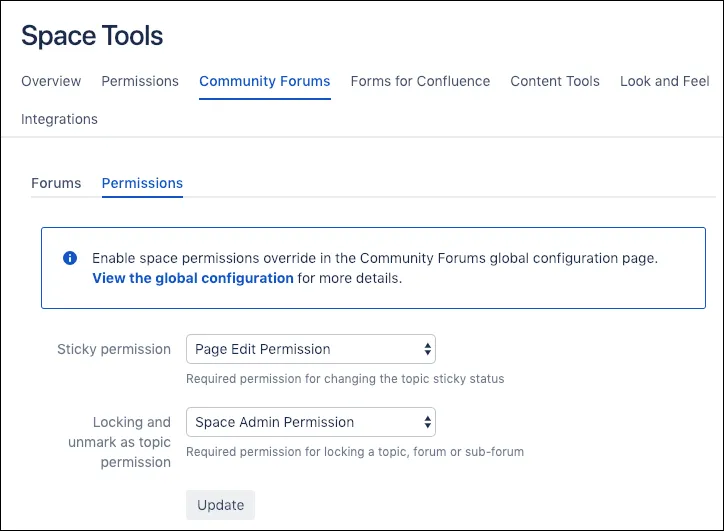Switch to the top Permissions tab

[x=140, y=81]
